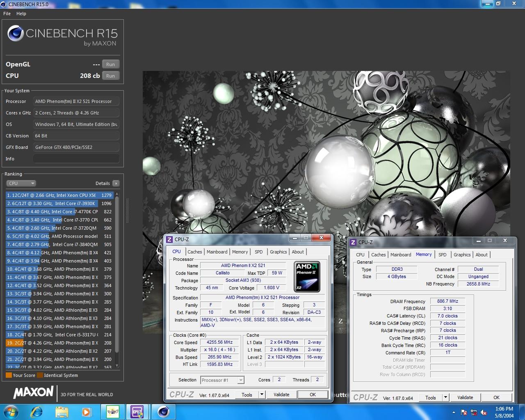
Task: Open Windows Media Player from taskbar
Action: tap(86, 412)
